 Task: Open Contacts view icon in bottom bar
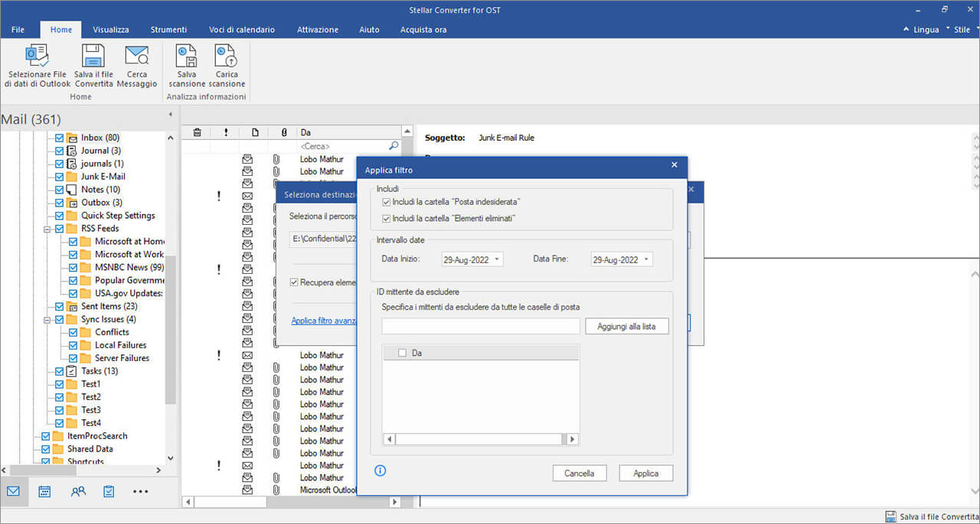click(78, 491)
